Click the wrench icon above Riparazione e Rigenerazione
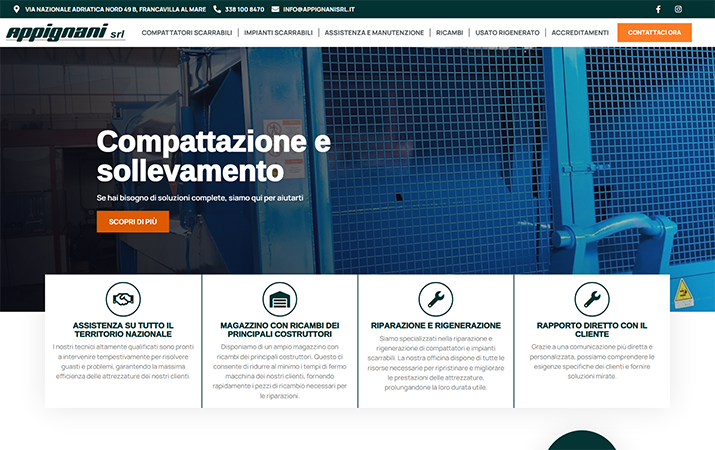This screenshot has width=715, height=450. tap(435, 298)
